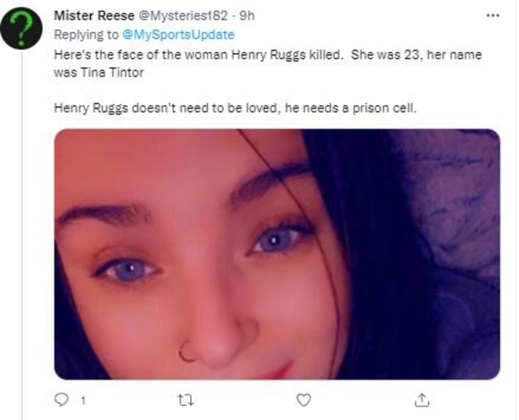Click the green question mark profile avatar
Image resolution: width=519 pixels, height=420 pixels.
coord(21,28)
